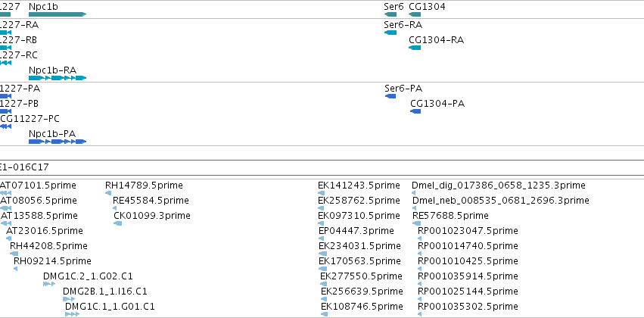The image size is (644, 318).
Task: Open the EK141243.5prime EST label
Action: point(359,185)
